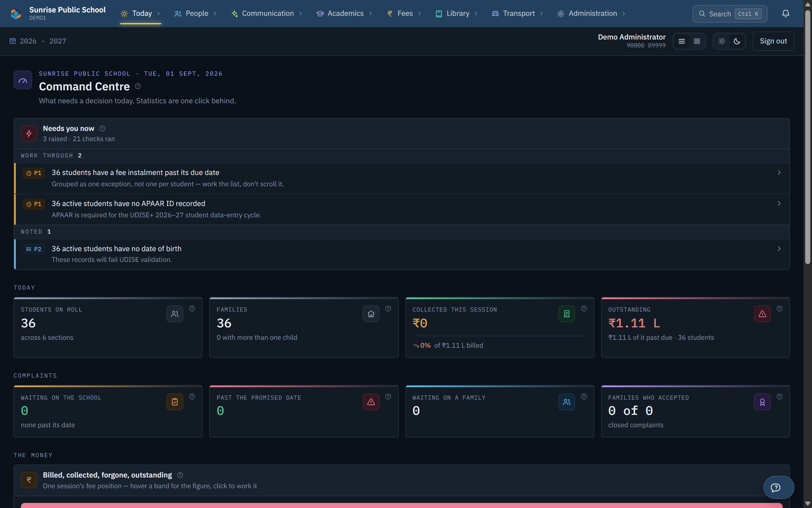Viewport: 812px width, 508px height.
Task: Expand the Transport menu chevron
Action: tap(542, 14)
